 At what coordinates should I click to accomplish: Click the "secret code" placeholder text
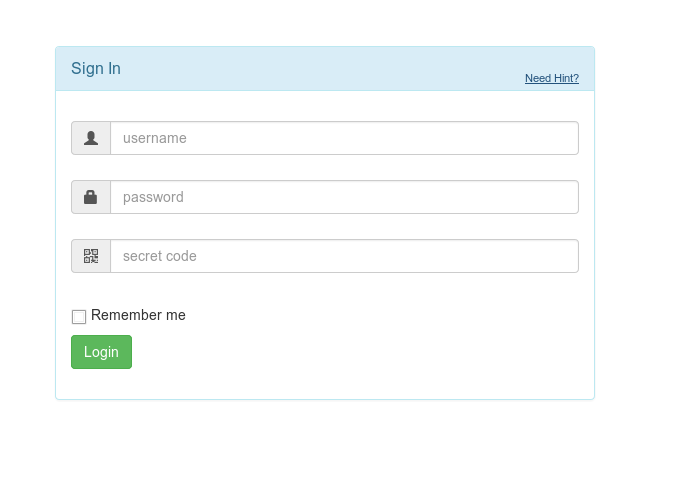[160, 256]
